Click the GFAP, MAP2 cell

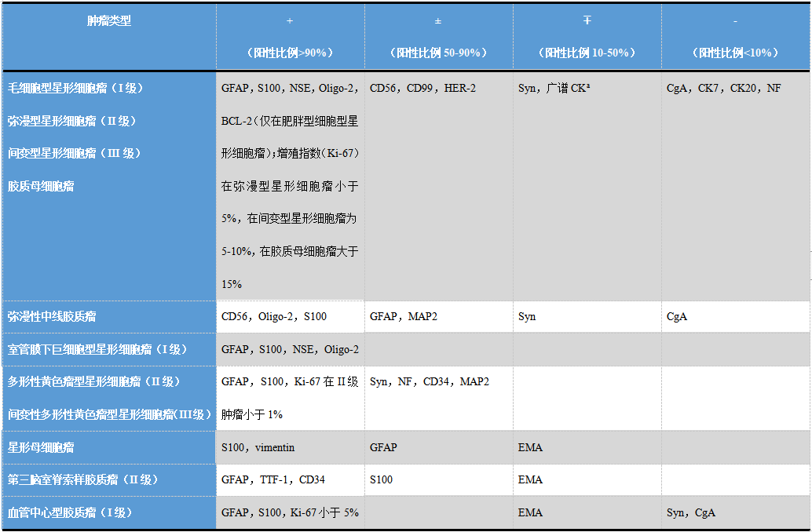(x=403, y=316)
